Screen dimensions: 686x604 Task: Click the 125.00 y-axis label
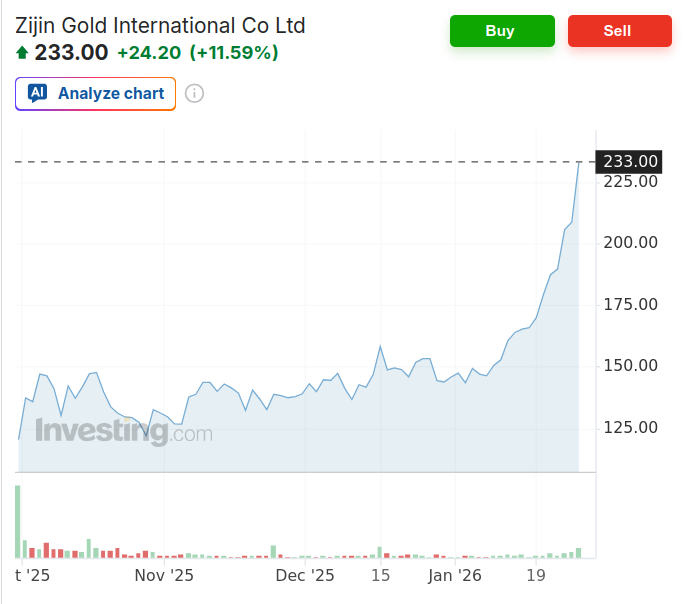630,427
